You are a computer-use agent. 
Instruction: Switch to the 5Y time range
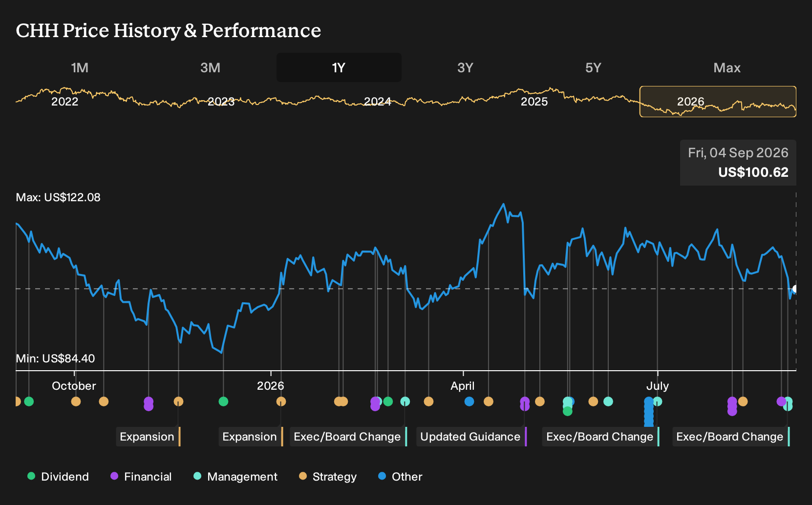pyautogui.click(x=593, y=67)
